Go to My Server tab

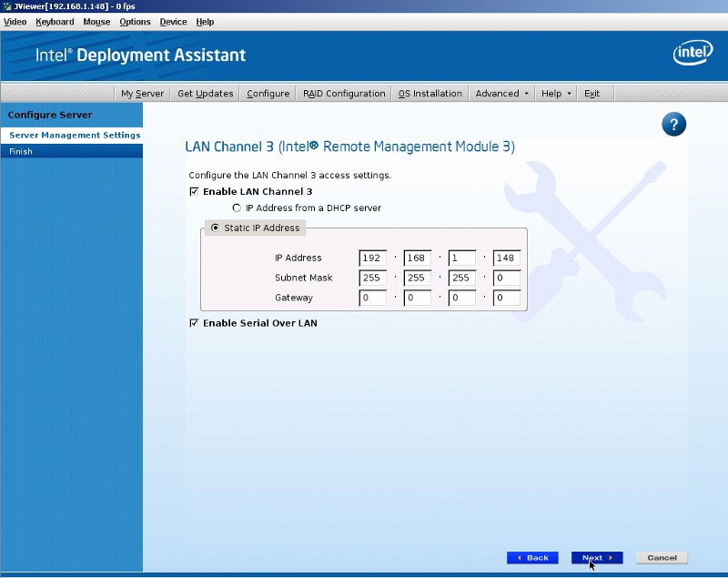[x=142, y=94]
